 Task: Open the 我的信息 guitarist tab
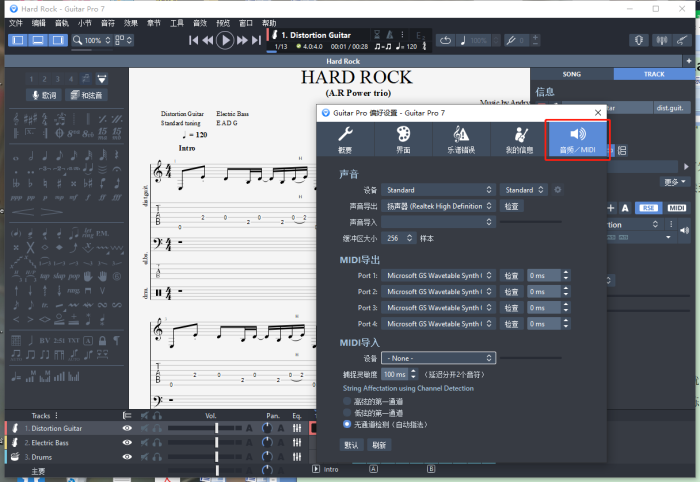[518, 139]
